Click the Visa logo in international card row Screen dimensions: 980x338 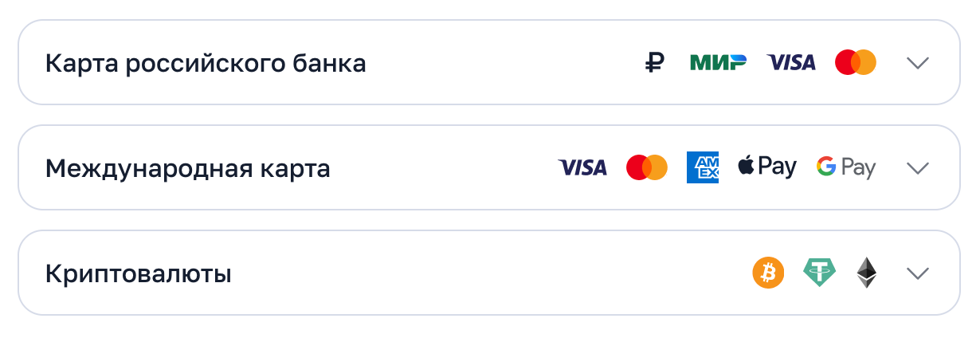click(x=582, y=167)
